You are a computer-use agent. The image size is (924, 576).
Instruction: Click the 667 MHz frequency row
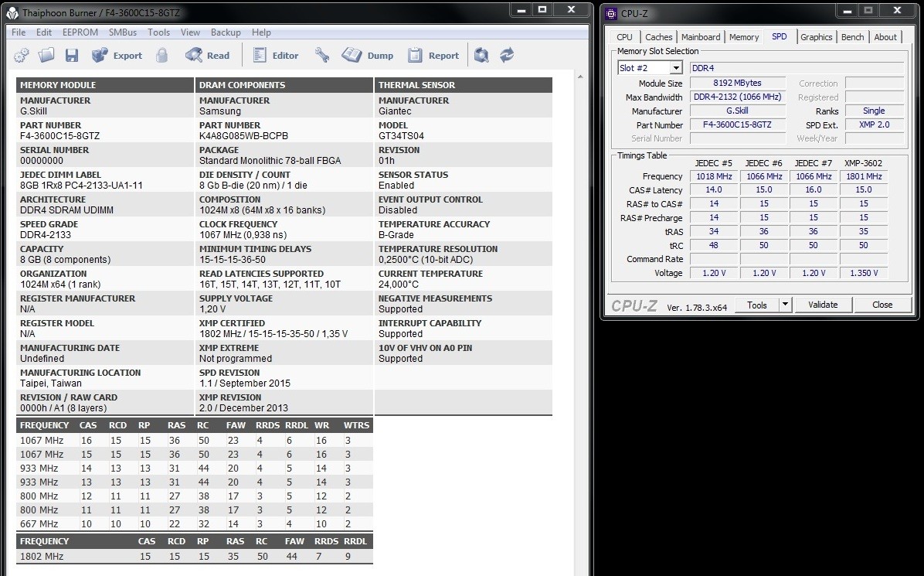coord(195,523)
